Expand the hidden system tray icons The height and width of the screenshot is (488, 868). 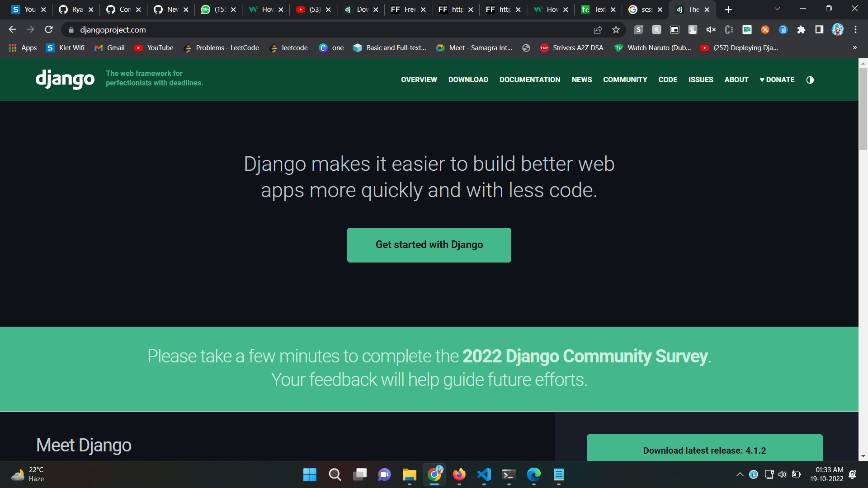pyautogui.click(x=740, y=475)
